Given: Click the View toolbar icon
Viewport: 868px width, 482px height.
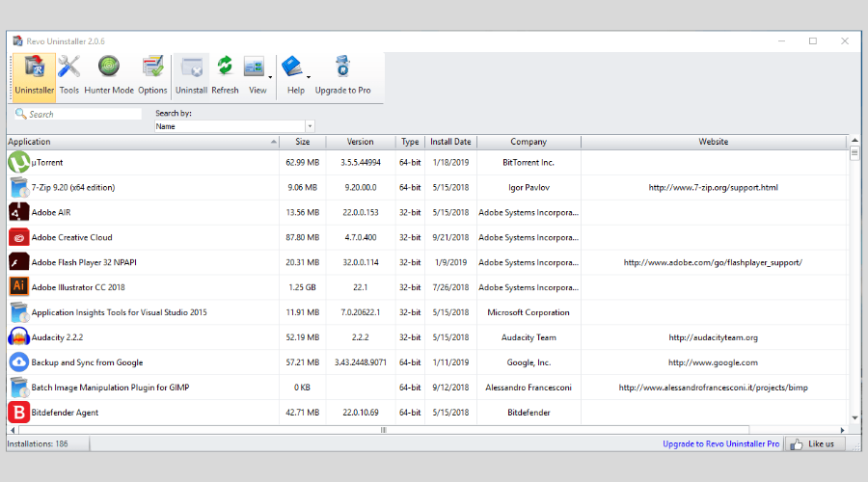Looking at the screenshot, I should 254,67.
